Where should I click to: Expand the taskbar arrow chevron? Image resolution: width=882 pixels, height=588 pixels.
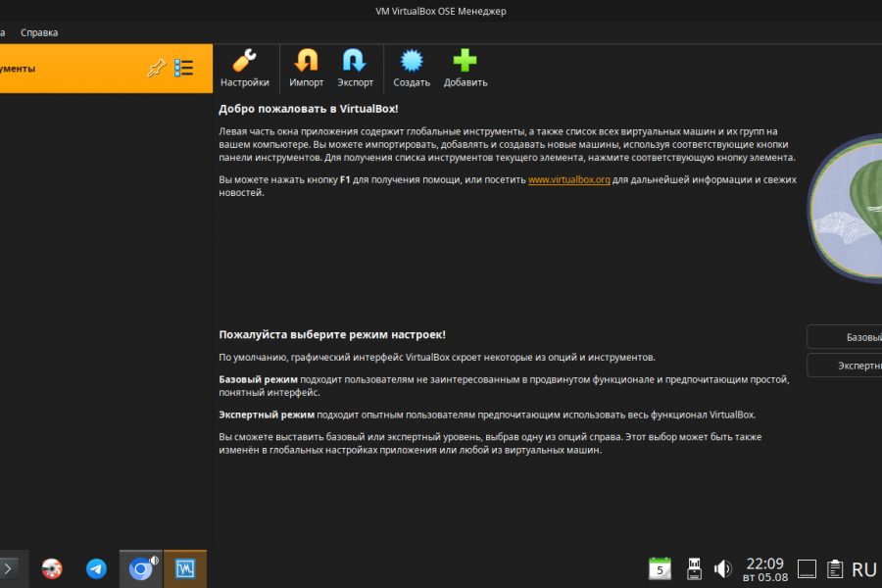coord(8,568)
